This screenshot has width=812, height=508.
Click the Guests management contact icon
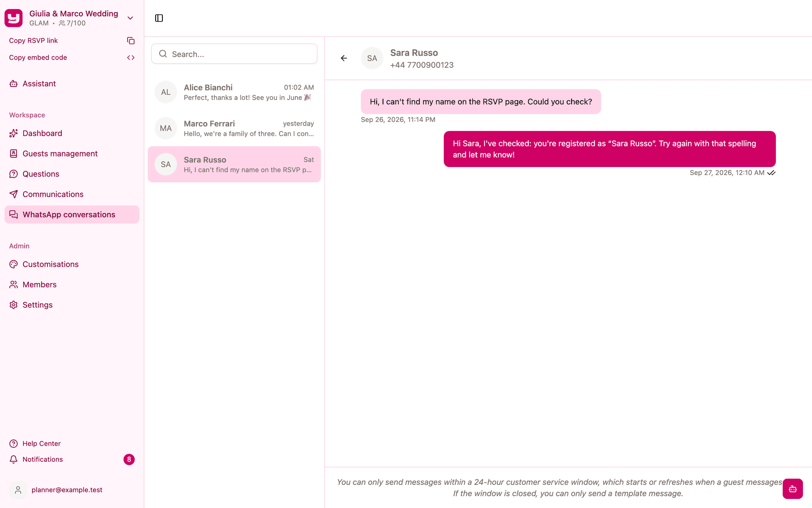pos(14,154)
